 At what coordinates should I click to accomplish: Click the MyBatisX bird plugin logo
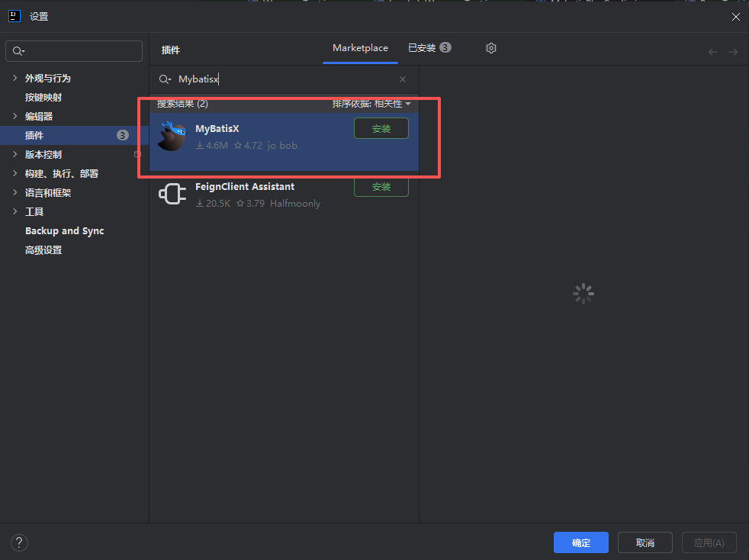[x=172, y=136]
